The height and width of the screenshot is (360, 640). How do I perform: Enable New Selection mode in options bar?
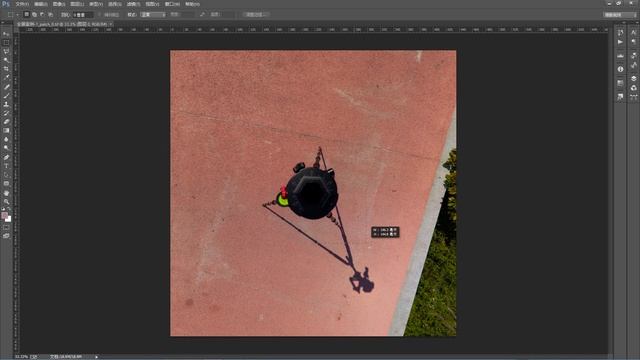point(27,14)
